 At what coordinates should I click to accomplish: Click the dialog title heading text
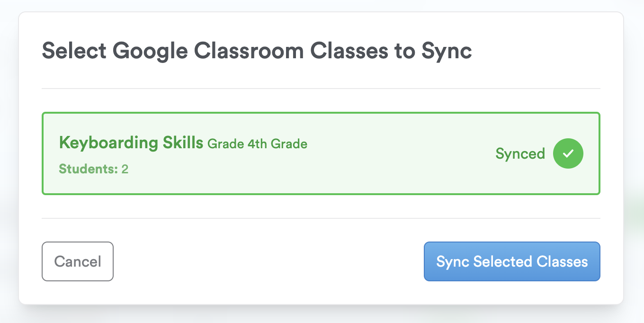[x=257, y=51]
